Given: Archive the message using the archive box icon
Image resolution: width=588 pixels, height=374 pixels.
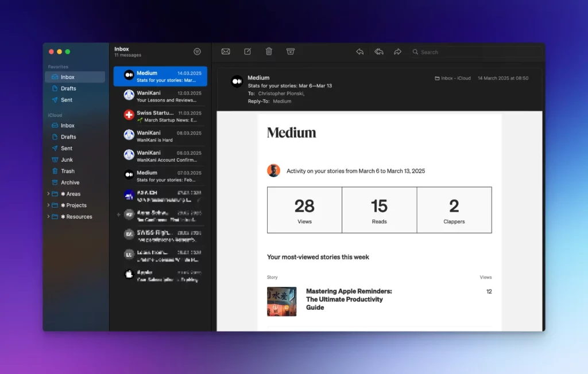Looking at the screenshot, I should point(291,52).
